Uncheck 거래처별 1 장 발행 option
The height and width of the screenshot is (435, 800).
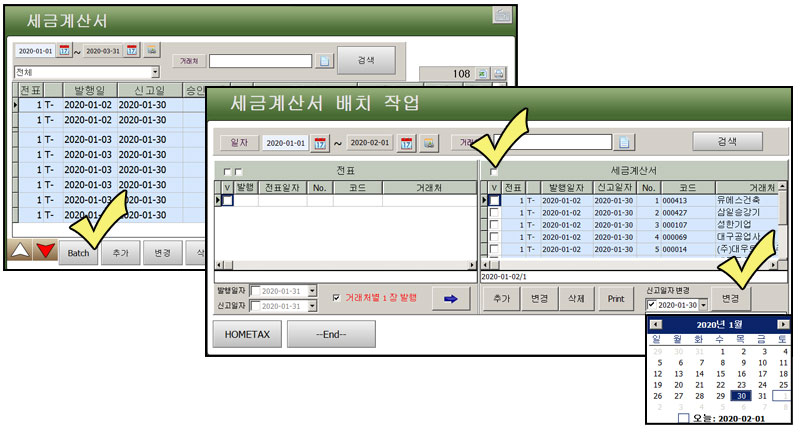[x=336, y=298]
